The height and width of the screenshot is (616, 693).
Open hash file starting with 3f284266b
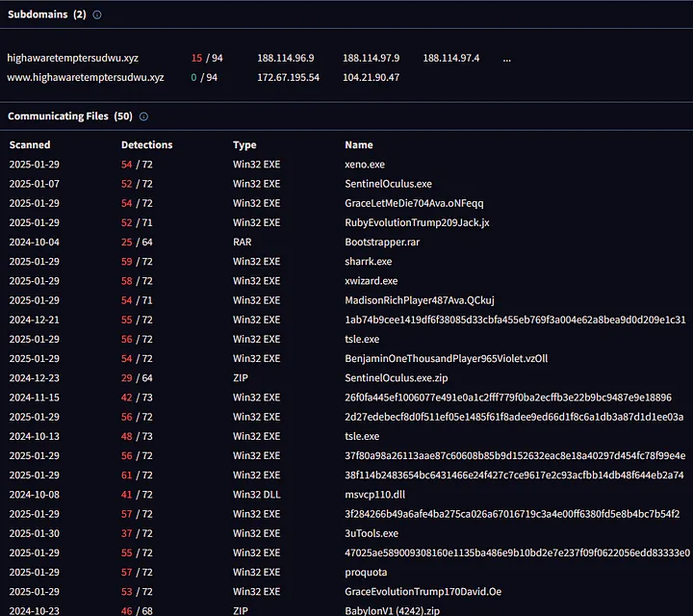512,514
